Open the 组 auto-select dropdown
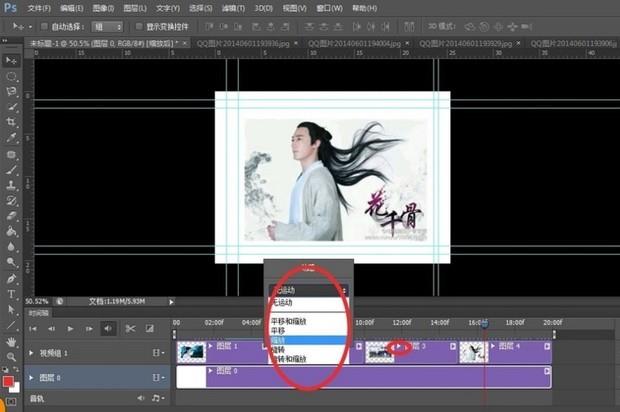 (x=107, y=27)
